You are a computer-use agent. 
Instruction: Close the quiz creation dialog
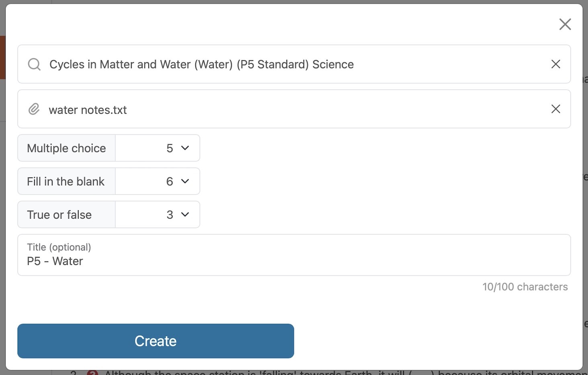click(565, 24)
